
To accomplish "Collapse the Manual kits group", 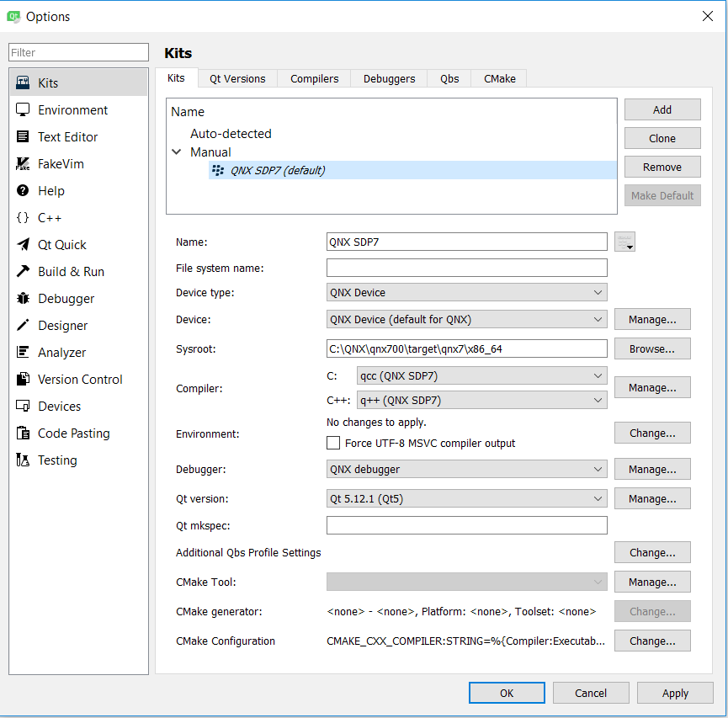I will pos(177,152).
